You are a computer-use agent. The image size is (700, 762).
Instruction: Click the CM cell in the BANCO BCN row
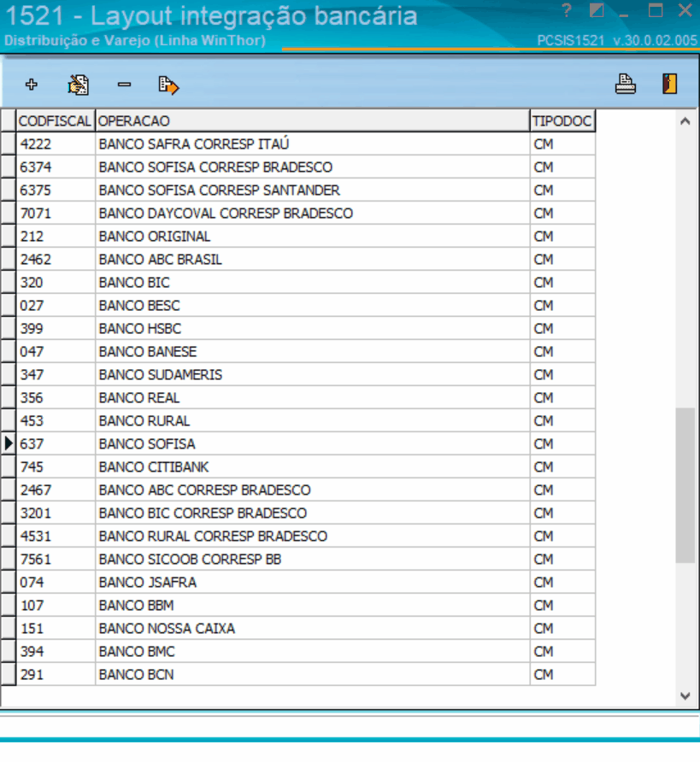coord(562,675)
